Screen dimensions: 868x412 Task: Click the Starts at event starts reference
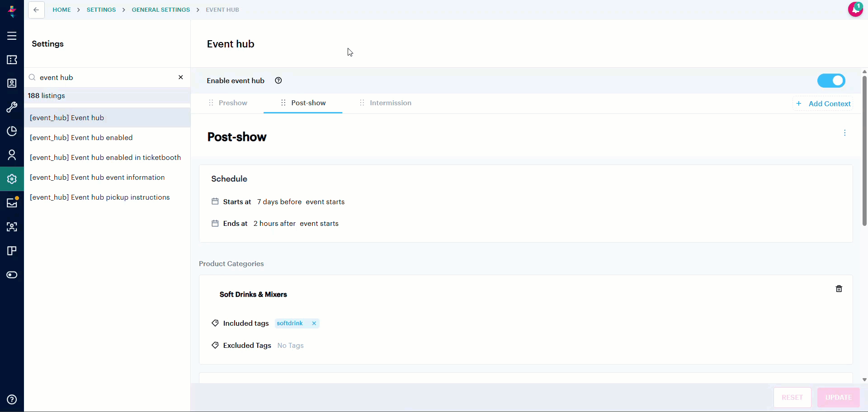325,202
